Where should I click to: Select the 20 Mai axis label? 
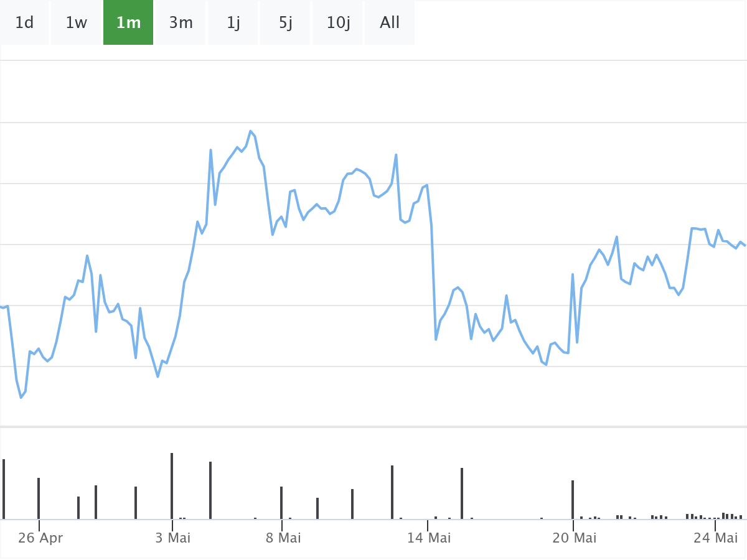(575, 538)
